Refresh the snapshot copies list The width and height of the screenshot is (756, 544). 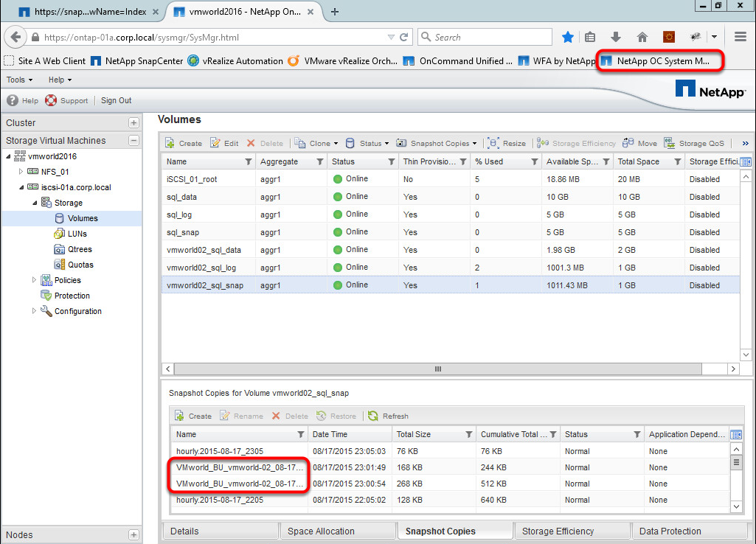point(388,416)
